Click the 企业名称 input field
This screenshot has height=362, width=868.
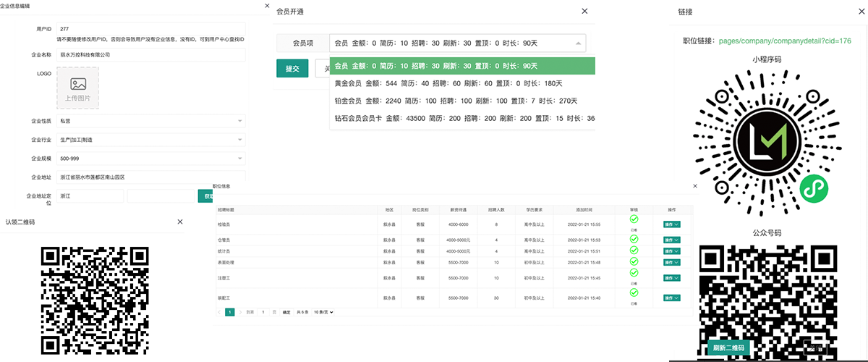click(x=150, y=54)
